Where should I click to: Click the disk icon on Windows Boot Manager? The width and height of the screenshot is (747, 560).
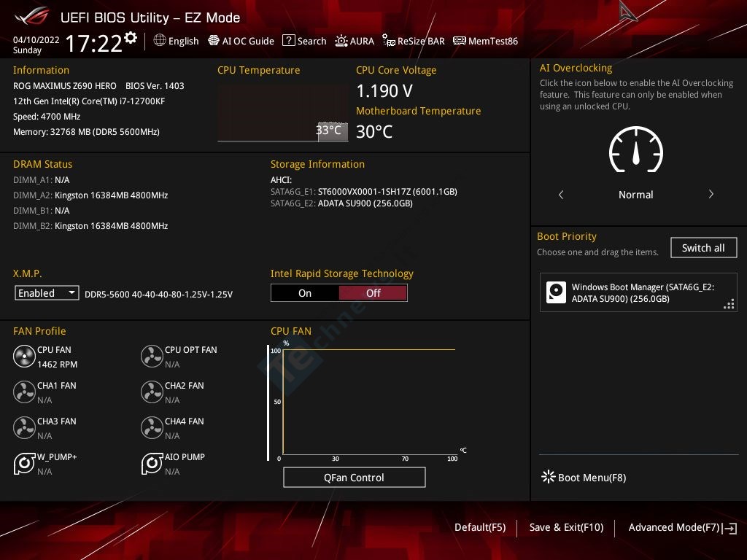556,292
